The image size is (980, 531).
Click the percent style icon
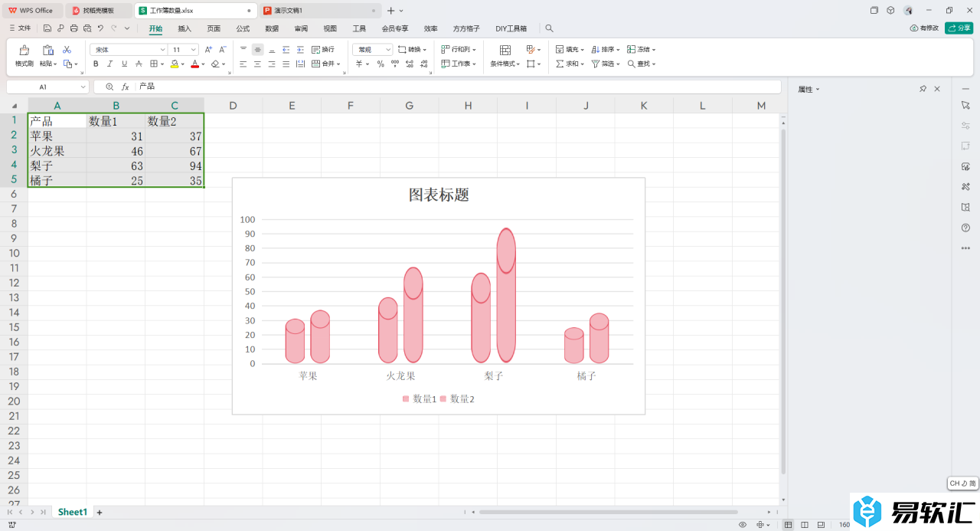click(x=381, y=64)
